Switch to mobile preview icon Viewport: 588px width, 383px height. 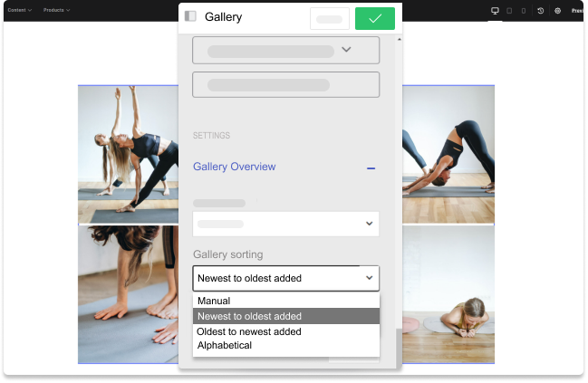[x=523, y=11]
